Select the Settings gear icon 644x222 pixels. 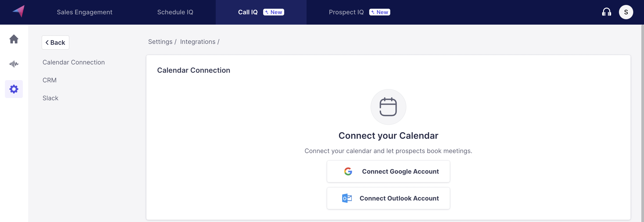pyautogui.click(x=14, y=89)
